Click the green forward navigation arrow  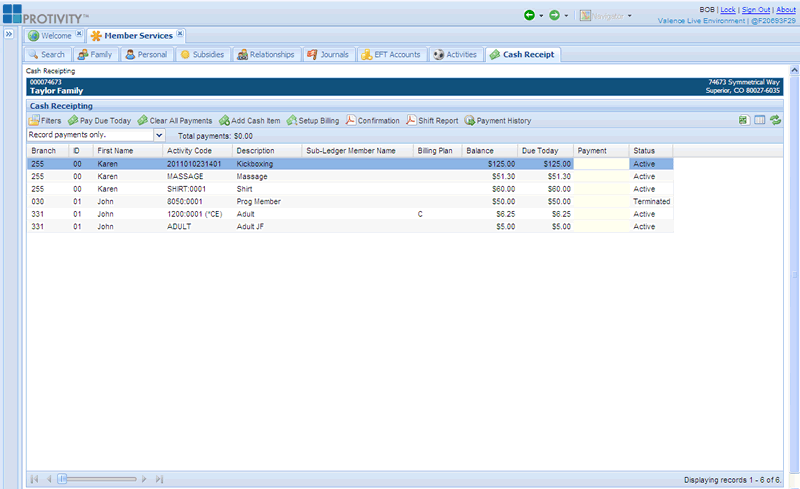(554, 16)
